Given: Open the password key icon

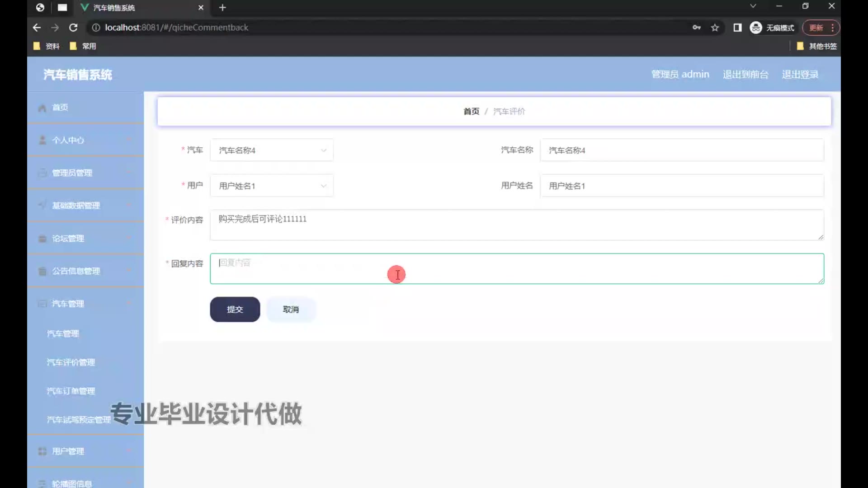Looking at the screenshot, I should [x=696, y=28].
